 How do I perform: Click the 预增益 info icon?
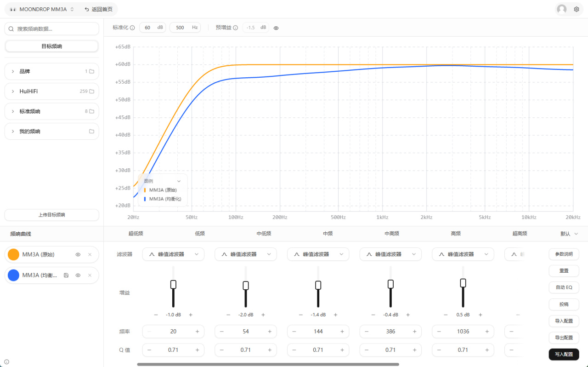pos(235,28)
